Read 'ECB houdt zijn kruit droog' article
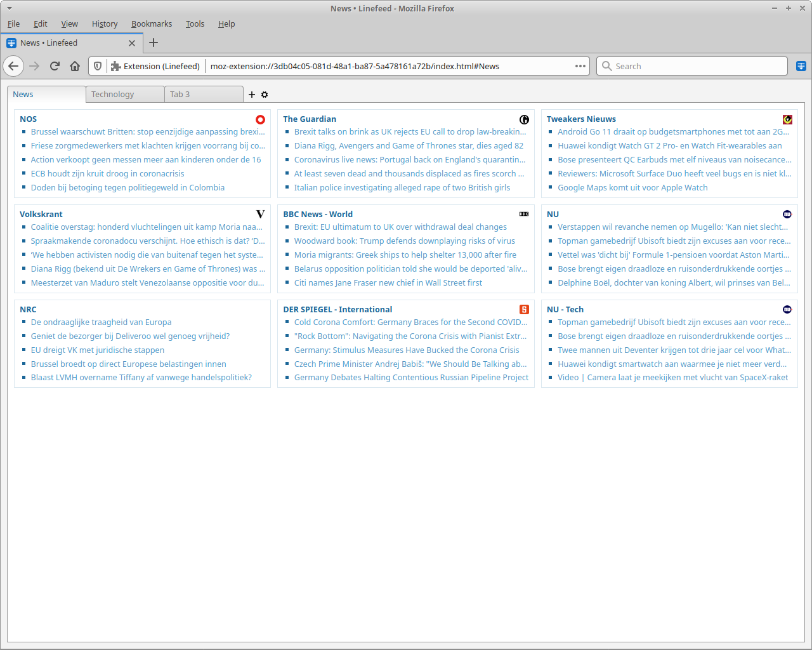The width and height of the screenshot is (812, 650). [x=108, y=173]
